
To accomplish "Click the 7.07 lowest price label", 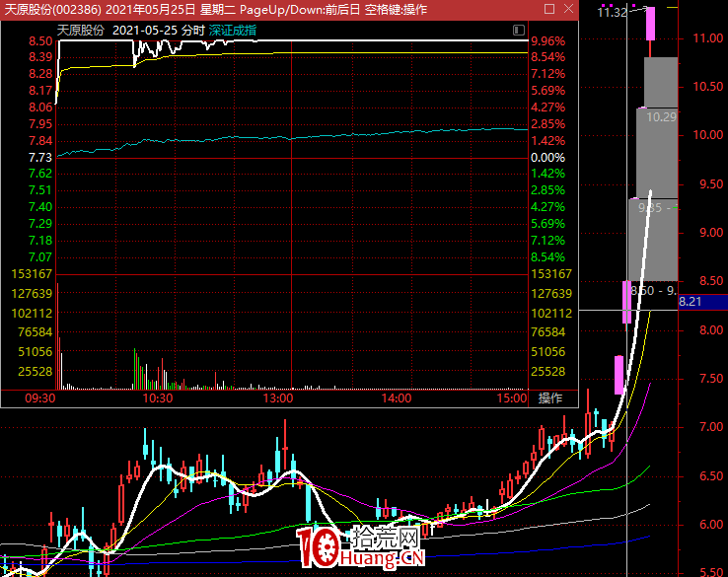I will click(x=40, y=256).
